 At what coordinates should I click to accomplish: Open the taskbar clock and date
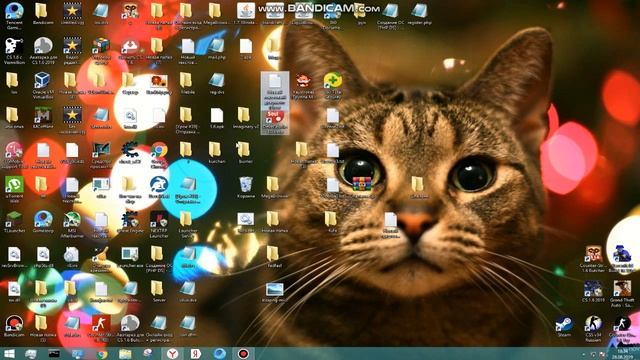pyautogui.click(x=623, y=354)
